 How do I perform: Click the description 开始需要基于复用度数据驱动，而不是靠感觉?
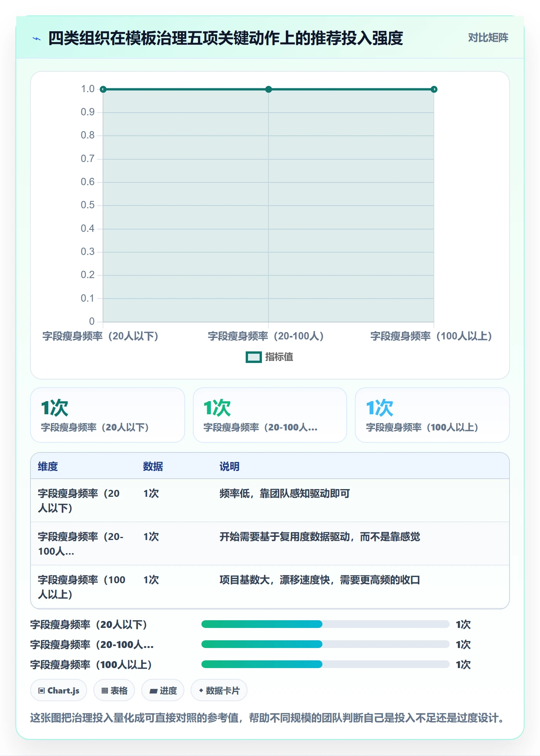pos(320,537)
